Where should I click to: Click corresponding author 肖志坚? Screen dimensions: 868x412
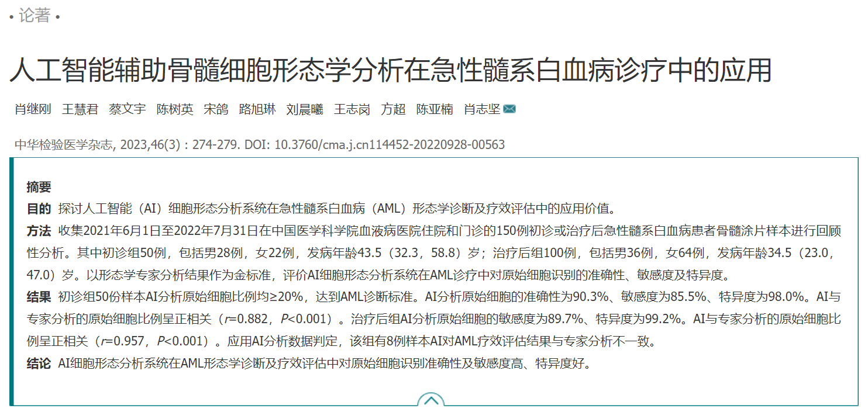(482, 109)
